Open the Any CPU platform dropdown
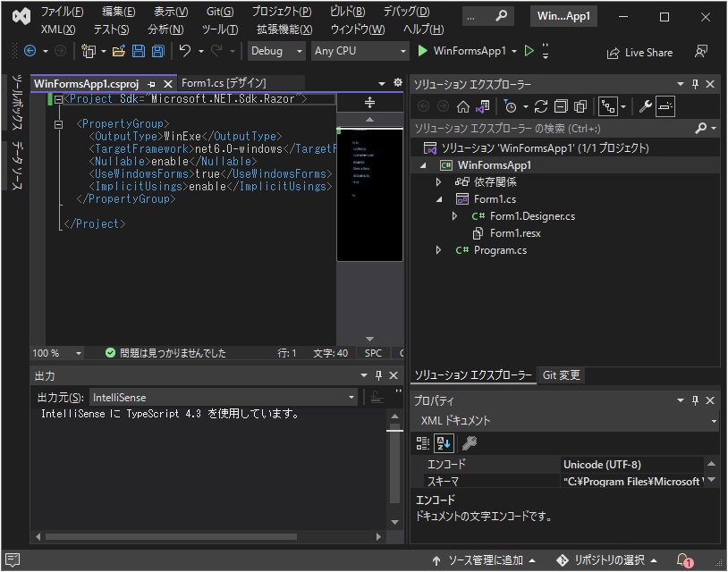The image size is (728, 572). pyautogui.click(x=360, y=51)
